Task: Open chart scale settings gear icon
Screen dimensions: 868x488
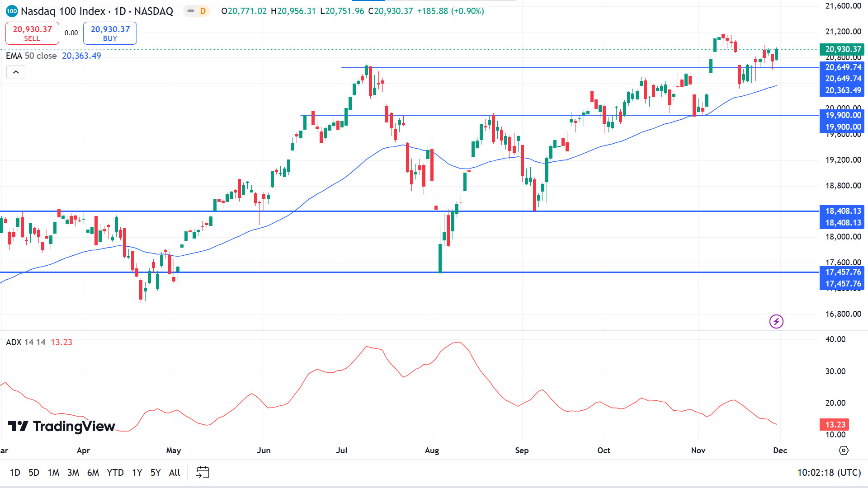Action: [x=844, y=450]
